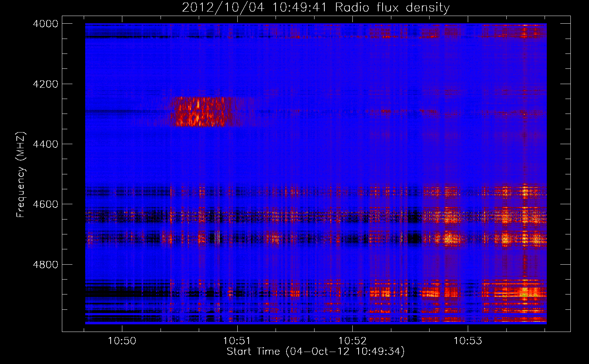This screenshot has width=589, height=364.
Task: Click the 10:52 time axis label
Action: [x=352, y=341]
